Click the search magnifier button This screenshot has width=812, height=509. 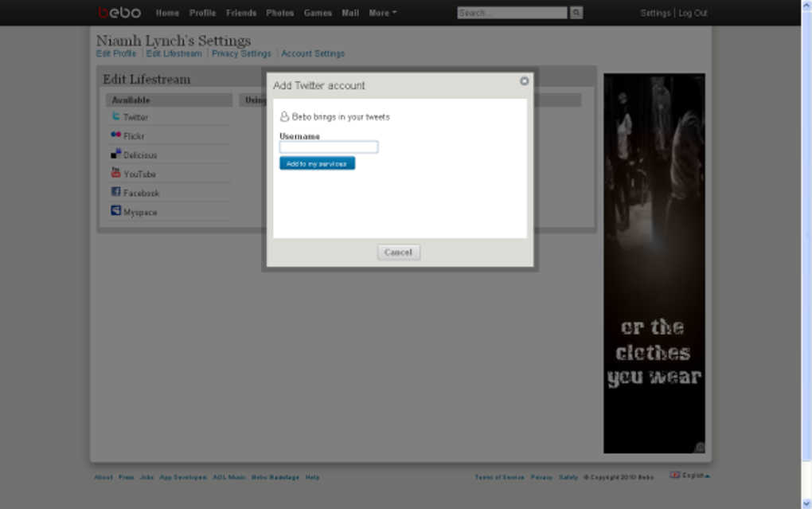pyautogui.click(x=576, y=13)
